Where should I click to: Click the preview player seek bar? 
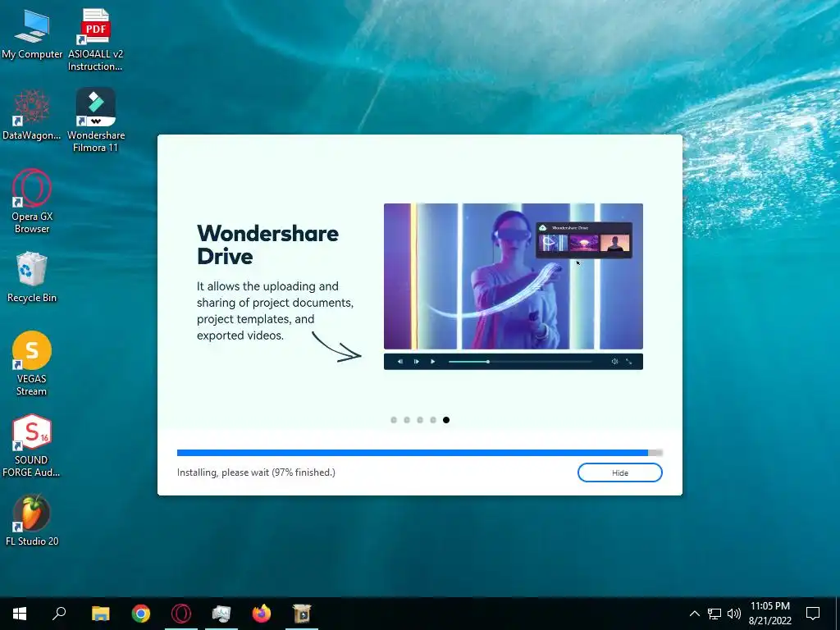(520, 362)
